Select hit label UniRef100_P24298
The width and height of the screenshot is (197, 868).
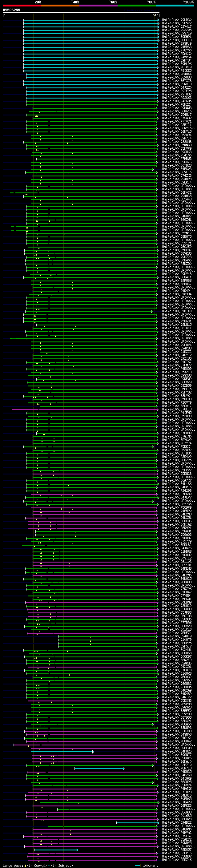(x=177, y=491)
